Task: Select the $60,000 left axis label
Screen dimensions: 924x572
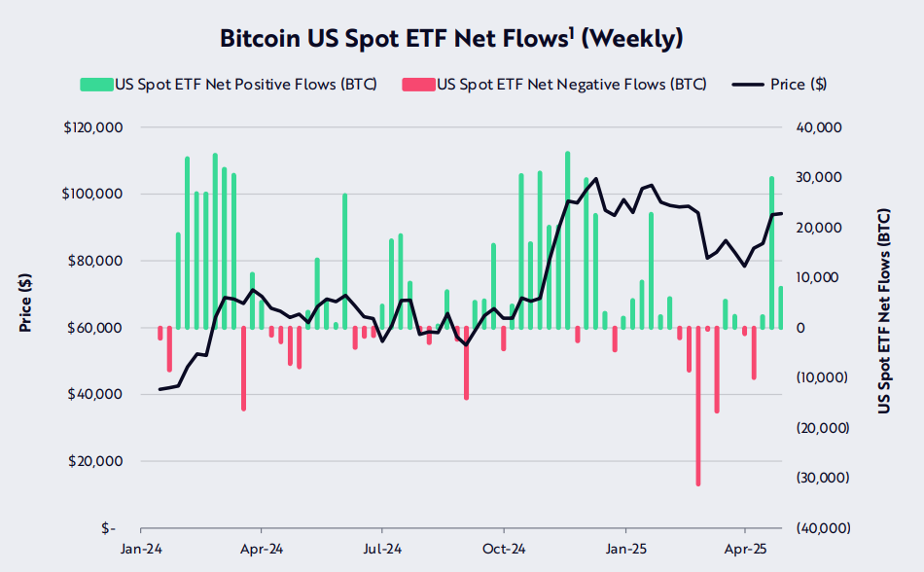Action: tap(94, 328)
